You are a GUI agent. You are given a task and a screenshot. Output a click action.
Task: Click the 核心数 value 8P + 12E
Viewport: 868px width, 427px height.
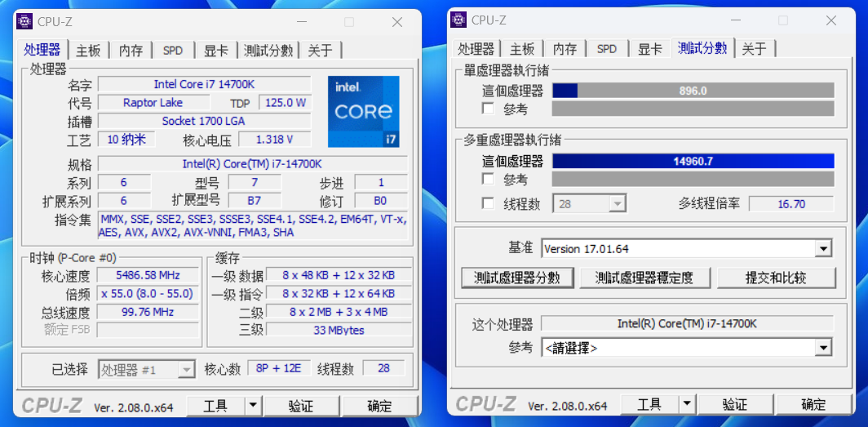click(278, 367)
